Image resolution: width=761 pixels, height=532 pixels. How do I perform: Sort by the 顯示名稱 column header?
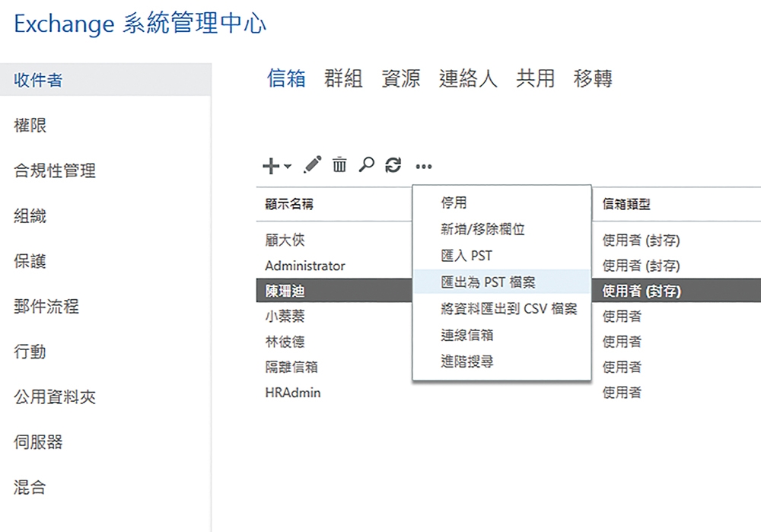coord(289,204)
